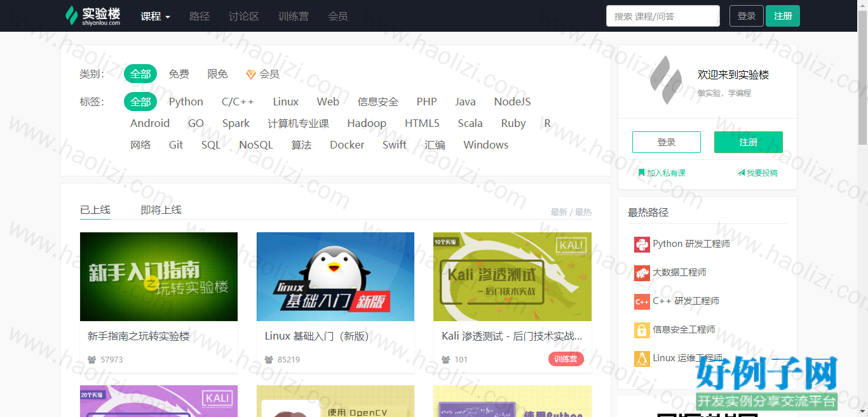This screenshot has width=868, height=417.
Task: Filter courses by Hadoop tag
Action: [x=367, y=123]
